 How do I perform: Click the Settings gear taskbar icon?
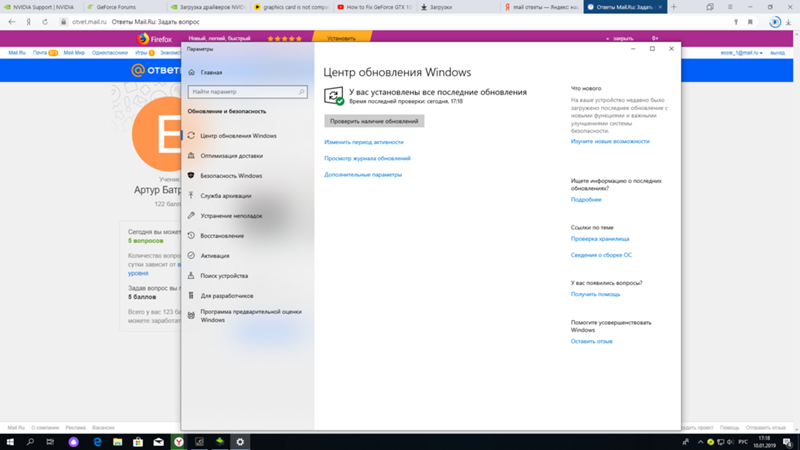tap(240, 442)
